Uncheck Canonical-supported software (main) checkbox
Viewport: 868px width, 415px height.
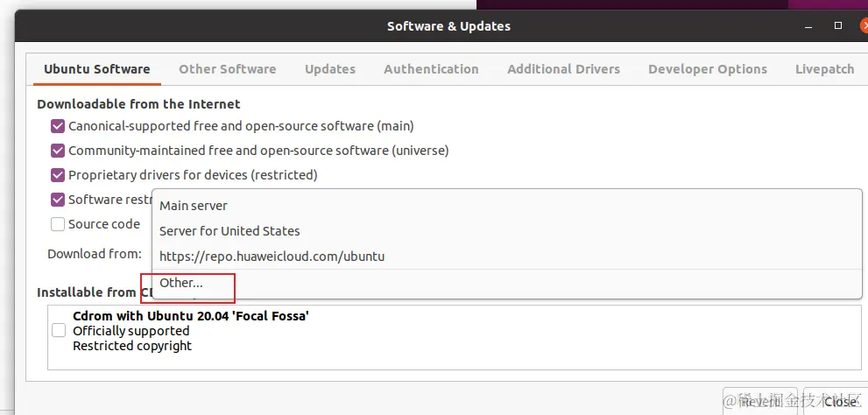click(x=59, y=126)
